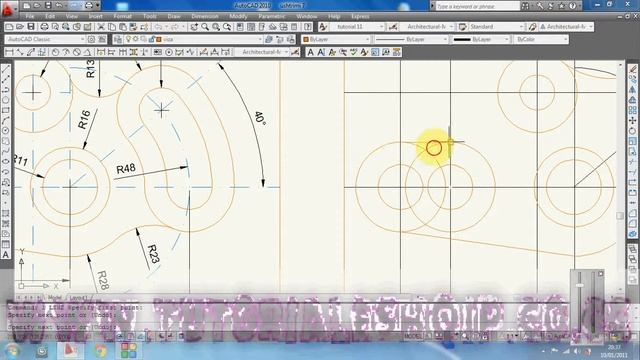This screenshot has width=640, height=360.
Task: Expand the layer list dropdown
Action: (260, 39)
